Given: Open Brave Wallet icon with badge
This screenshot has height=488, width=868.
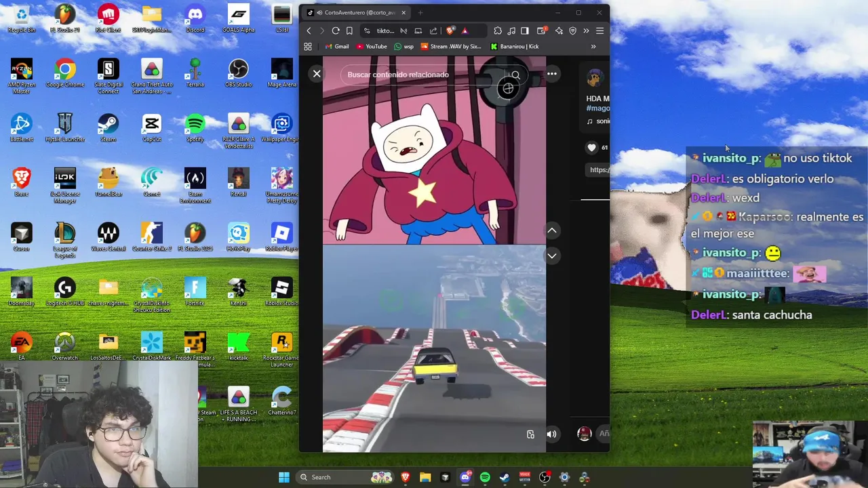Looking at the screenshot, I should (541, 30).
